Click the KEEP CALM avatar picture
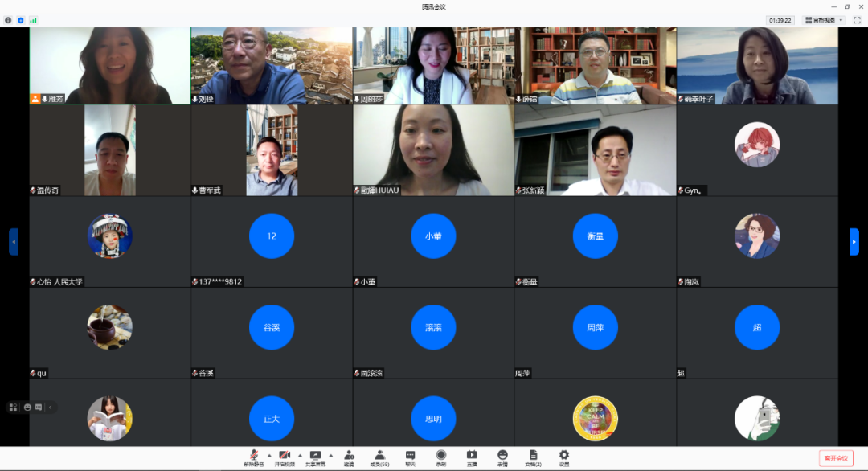Screen dimensions: 868x471 pyautogui.click(x=595, y=419)
